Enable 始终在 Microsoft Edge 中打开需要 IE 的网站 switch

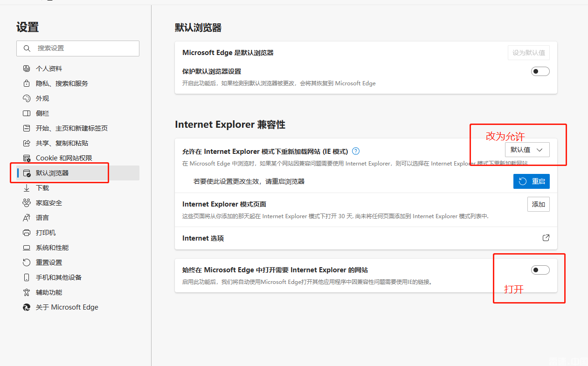tap(540, 270)
